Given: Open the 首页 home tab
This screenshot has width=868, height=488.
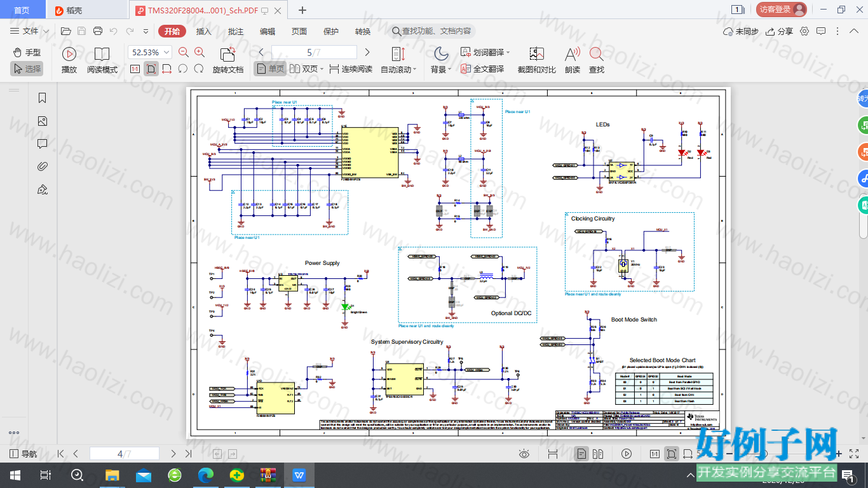Looking at the screenshot, I should pos(22,10).
